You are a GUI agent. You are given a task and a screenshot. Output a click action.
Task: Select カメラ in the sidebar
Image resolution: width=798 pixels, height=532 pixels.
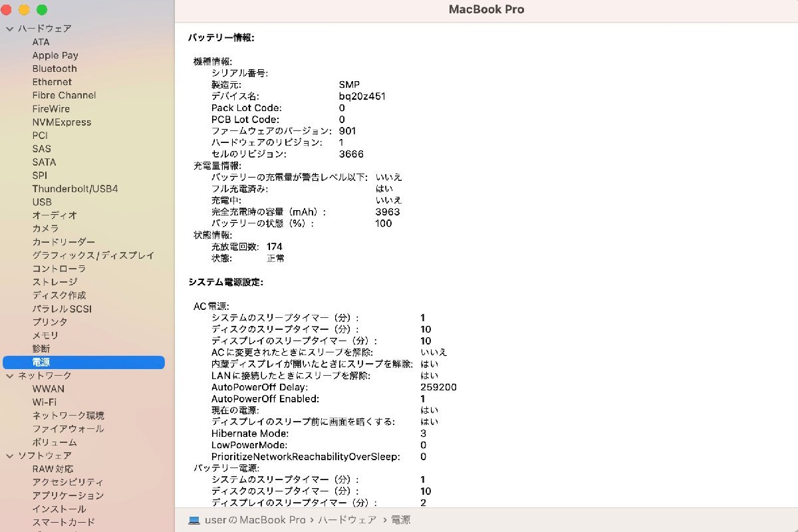point(45,229)
